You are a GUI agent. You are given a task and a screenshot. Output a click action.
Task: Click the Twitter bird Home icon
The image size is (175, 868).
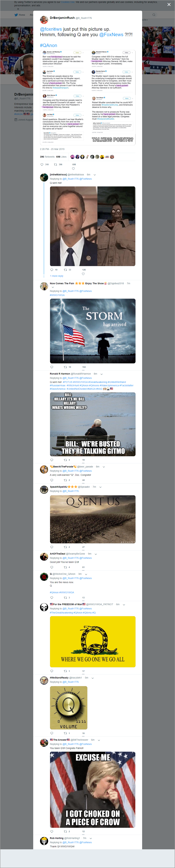[16, 15]
